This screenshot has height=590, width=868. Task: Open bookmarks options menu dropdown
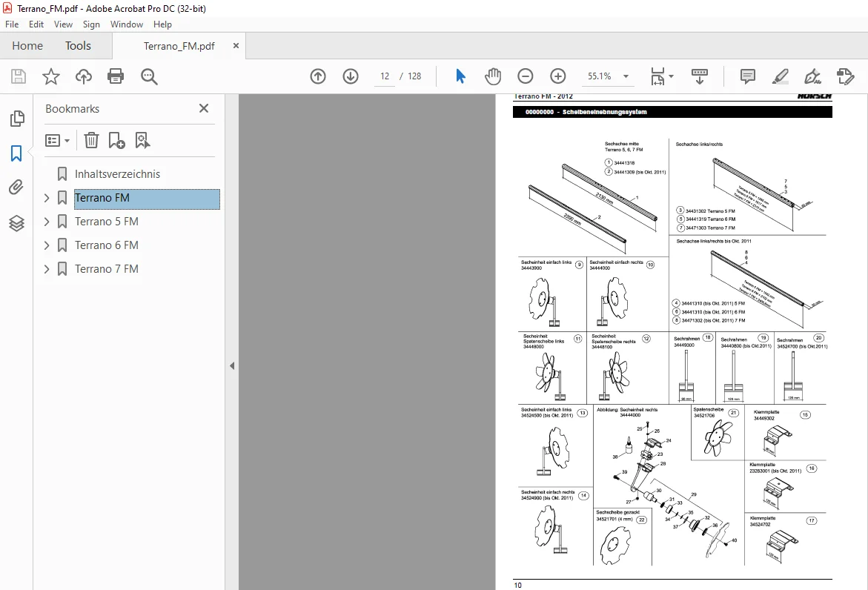(58, 141)
